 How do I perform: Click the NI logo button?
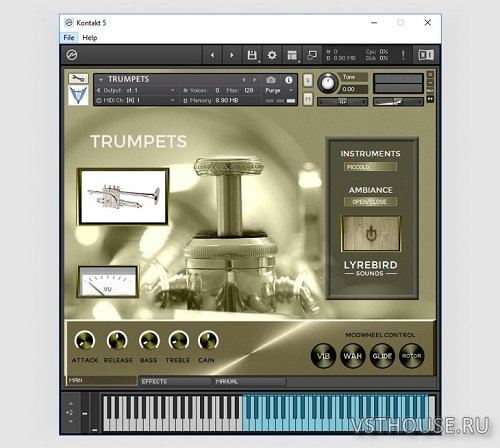tap(426, 55)
